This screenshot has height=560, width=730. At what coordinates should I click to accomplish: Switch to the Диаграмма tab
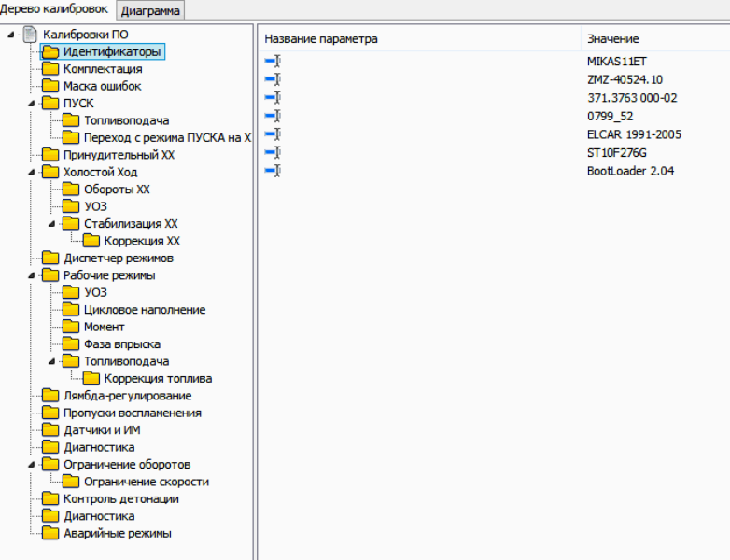[x=150, y=10]
